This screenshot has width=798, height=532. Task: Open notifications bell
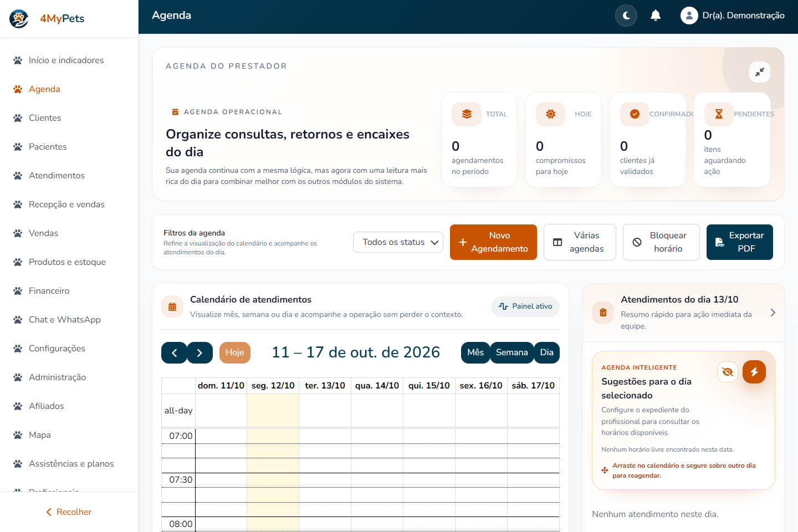point(656,16)
